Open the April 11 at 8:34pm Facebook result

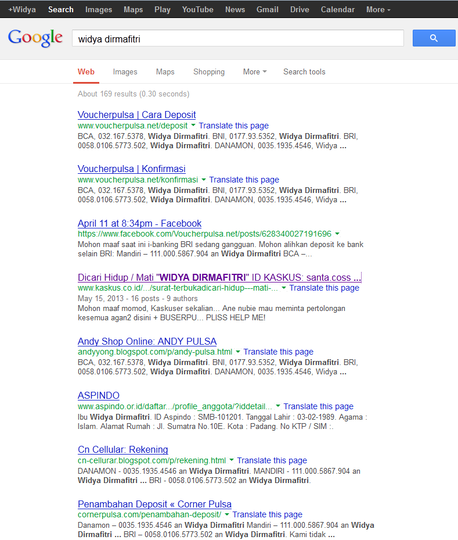coord(139,224)
